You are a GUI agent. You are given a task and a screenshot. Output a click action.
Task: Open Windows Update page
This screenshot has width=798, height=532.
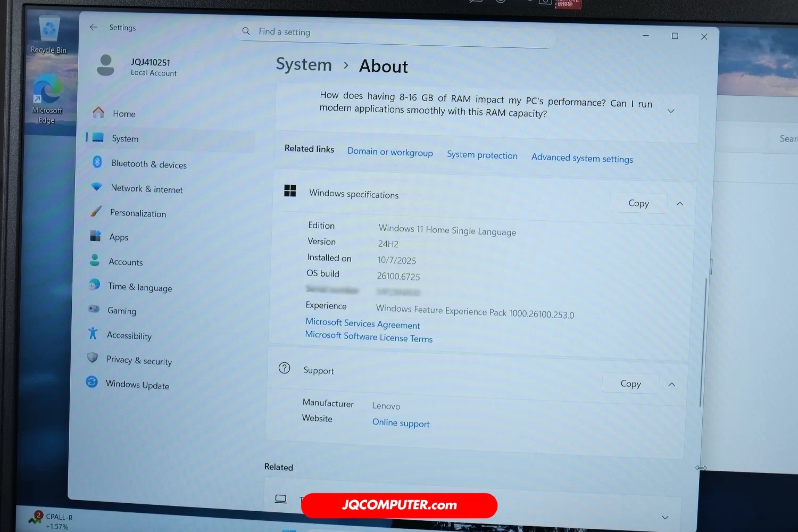click(137, 384)
